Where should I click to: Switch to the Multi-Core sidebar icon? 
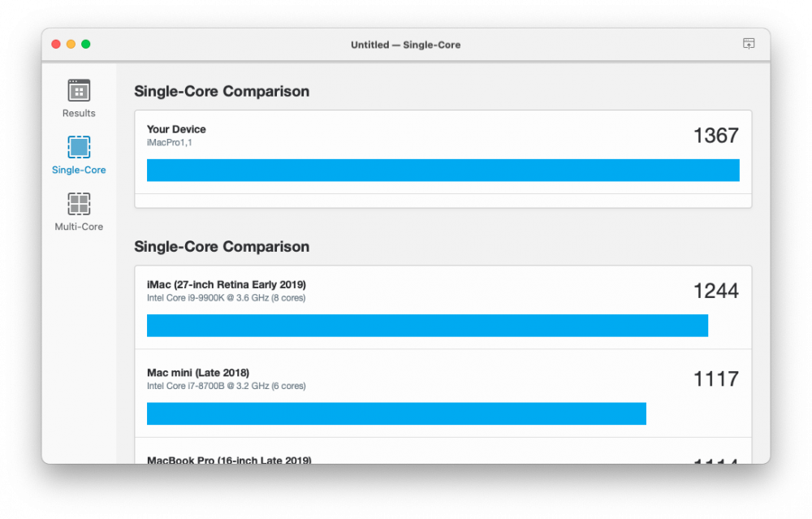point(79,204)
